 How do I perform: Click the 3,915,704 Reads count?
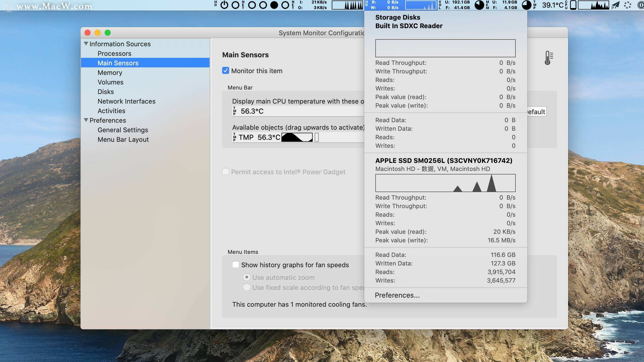(501, 272)
